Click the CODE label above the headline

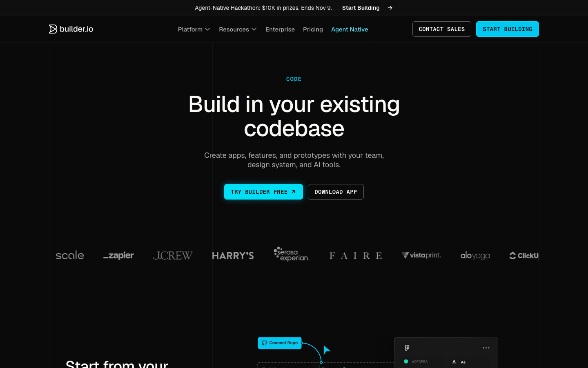click(294, 79)
